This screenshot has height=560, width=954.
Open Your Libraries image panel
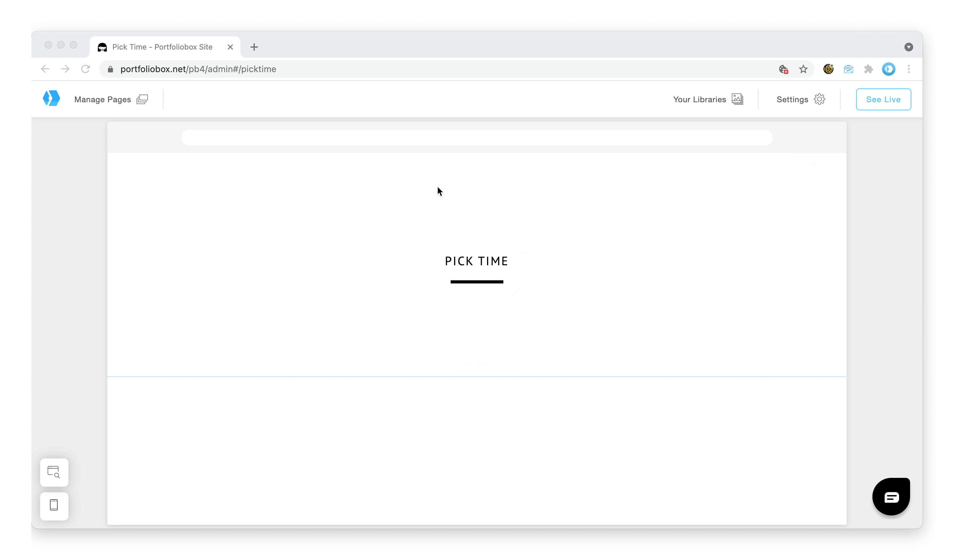pos(708,99)
